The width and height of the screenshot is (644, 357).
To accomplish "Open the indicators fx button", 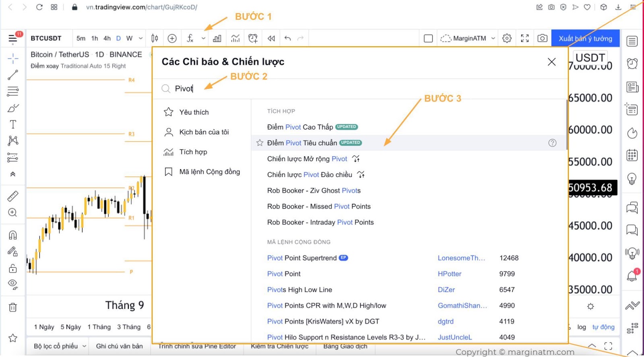I will tap(190, 38).
